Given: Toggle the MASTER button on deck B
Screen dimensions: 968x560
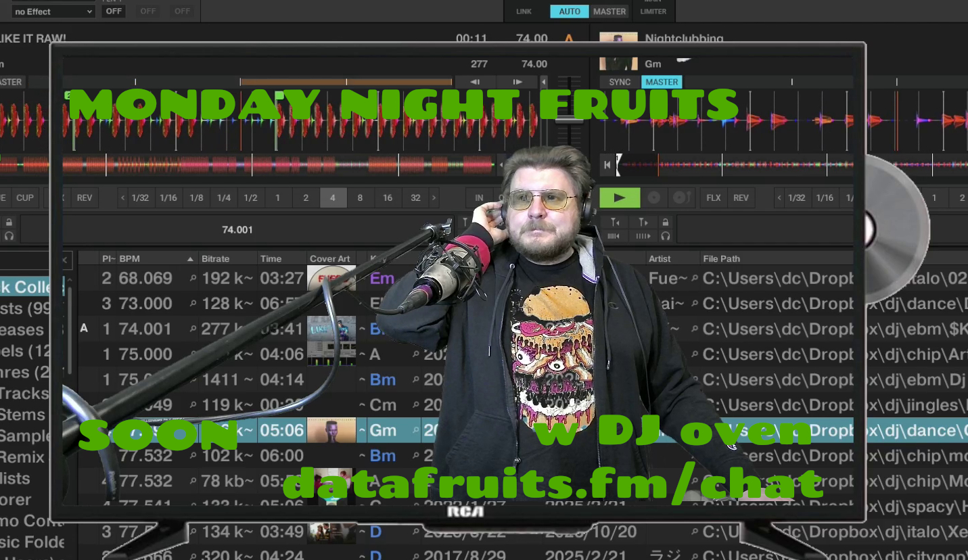Looking at the screenshot, I should (661, 82).
